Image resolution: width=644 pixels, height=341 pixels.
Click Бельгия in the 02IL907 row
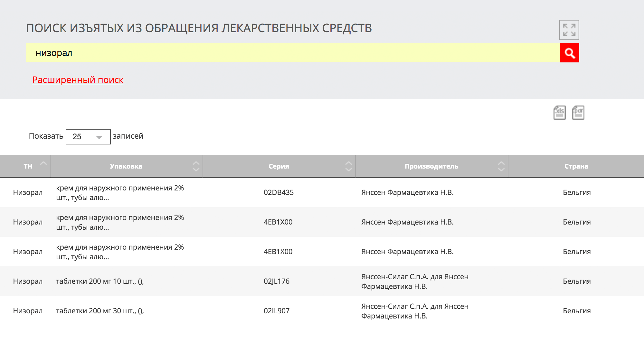pos(577,311)
